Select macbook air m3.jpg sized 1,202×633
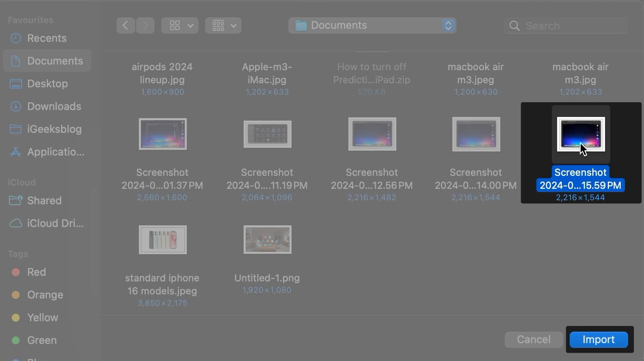 (581, 73)
